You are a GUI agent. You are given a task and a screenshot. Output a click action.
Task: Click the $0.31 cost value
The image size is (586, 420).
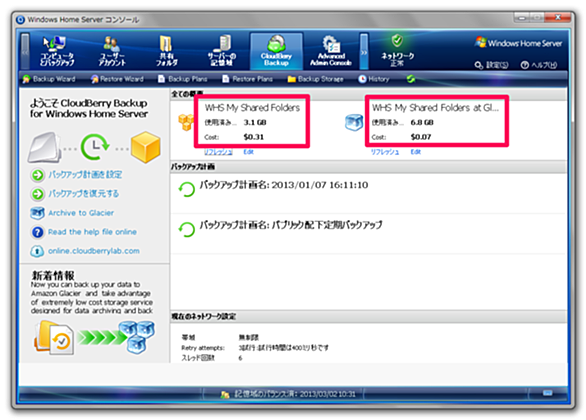(x=254, y=137)
